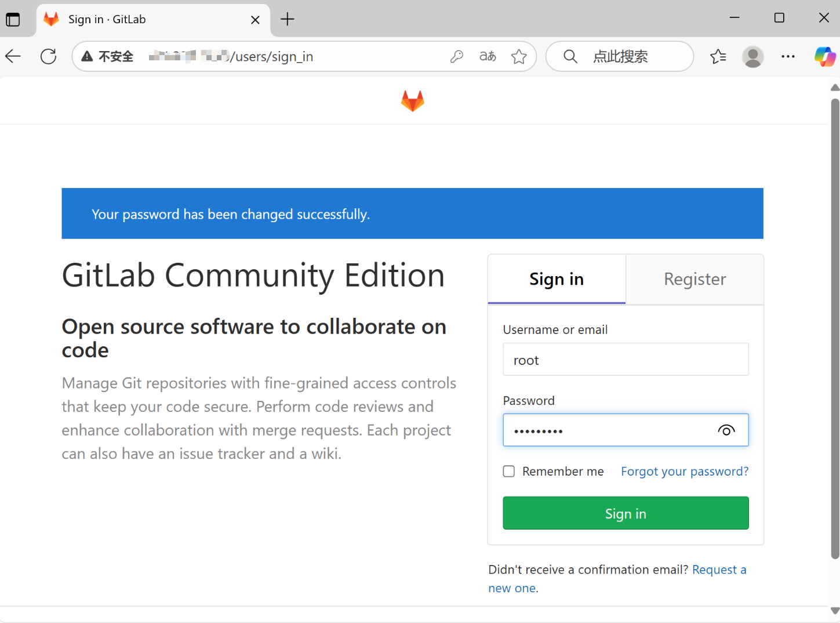Add page to favorites star icon

click(519, 56)
